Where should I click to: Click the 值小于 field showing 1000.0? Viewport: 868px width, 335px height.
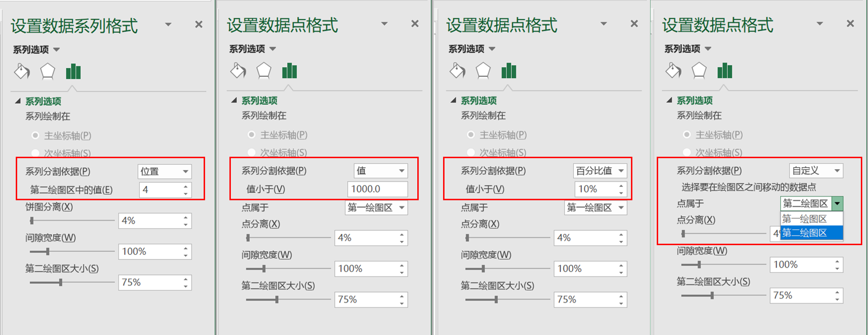377,189
